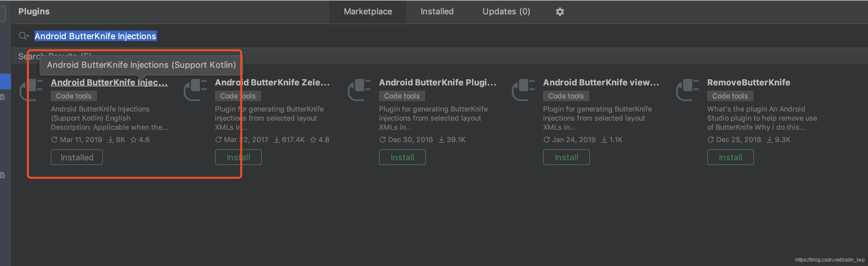Screen dimensions: 868x266
Task: Open the plugins settings gear menu
Action: coord(560,12)
